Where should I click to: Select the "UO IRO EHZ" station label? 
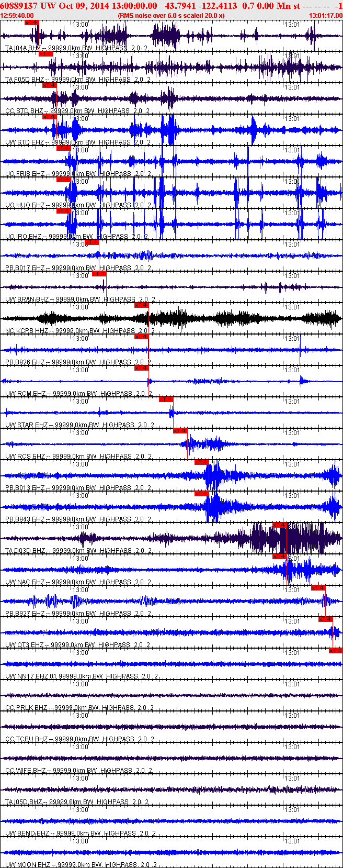(24, 237)
